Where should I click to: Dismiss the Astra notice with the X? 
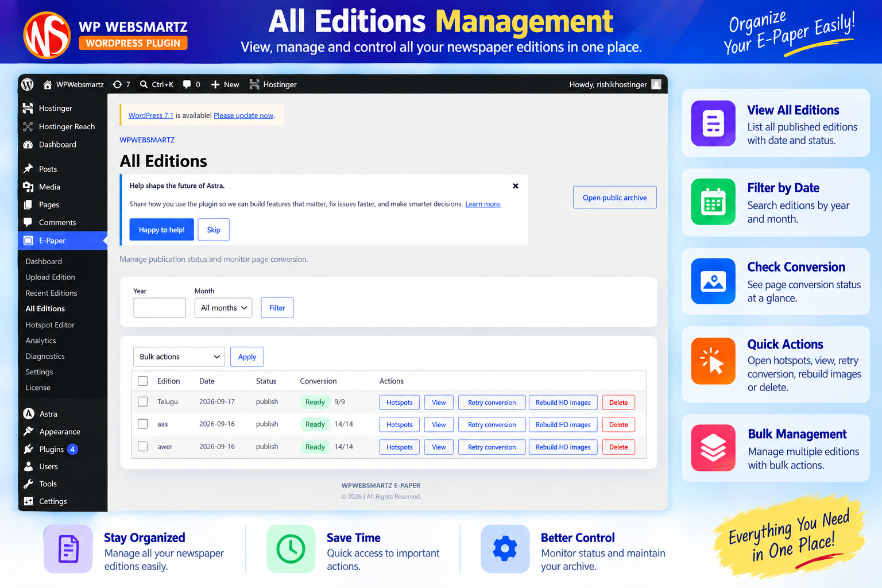(516, 185)
